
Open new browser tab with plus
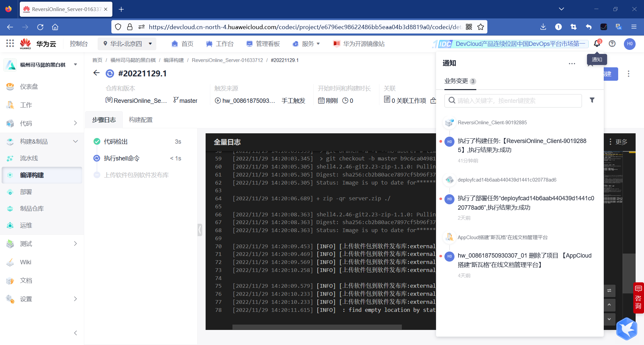click(121, 9)
